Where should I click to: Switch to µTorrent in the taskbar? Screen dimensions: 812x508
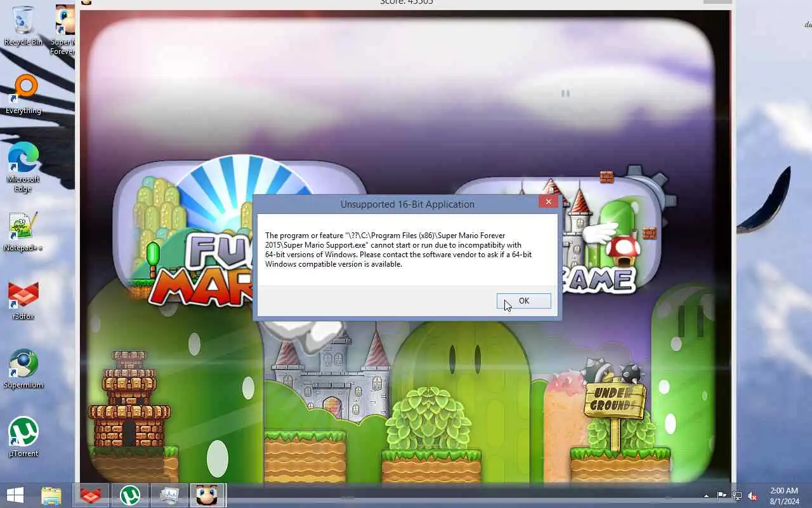[x=130, y=495]
